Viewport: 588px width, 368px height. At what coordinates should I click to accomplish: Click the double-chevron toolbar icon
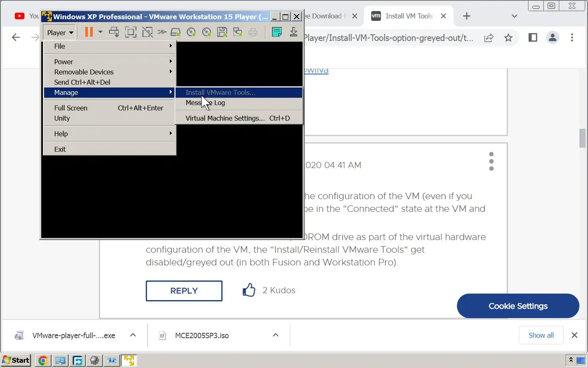tap(162, 32)
